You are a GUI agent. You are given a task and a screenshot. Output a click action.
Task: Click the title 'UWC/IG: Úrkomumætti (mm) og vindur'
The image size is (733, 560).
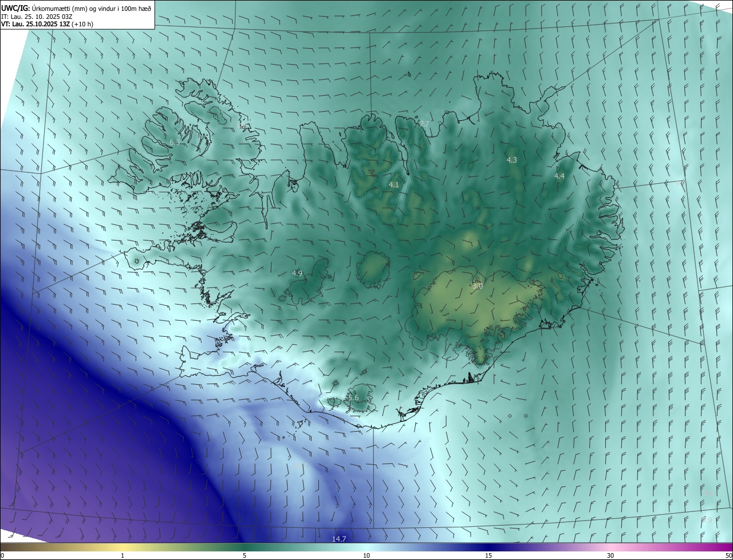(76, 8)
